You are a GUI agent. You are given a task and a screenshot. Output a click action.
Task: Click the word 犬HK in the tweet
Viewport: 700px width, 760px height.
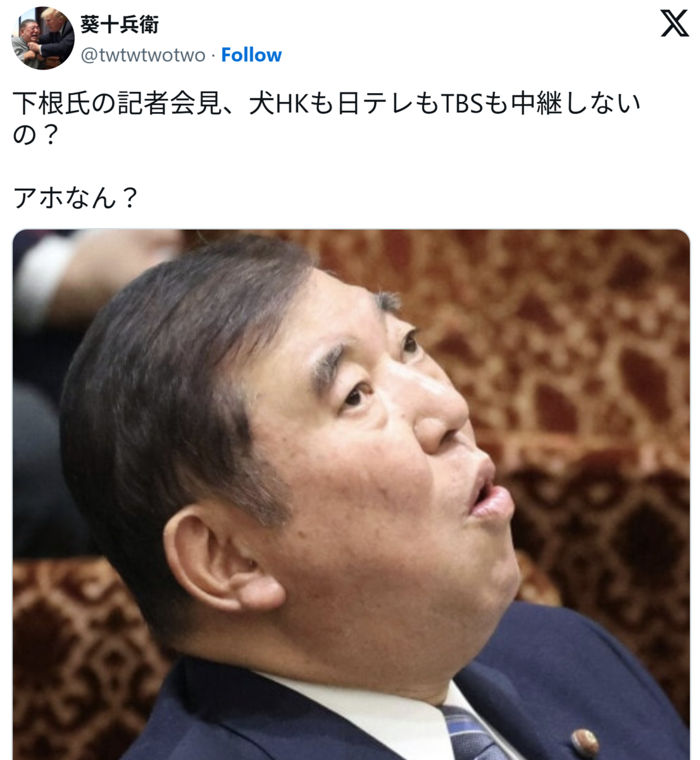[277, 104]
